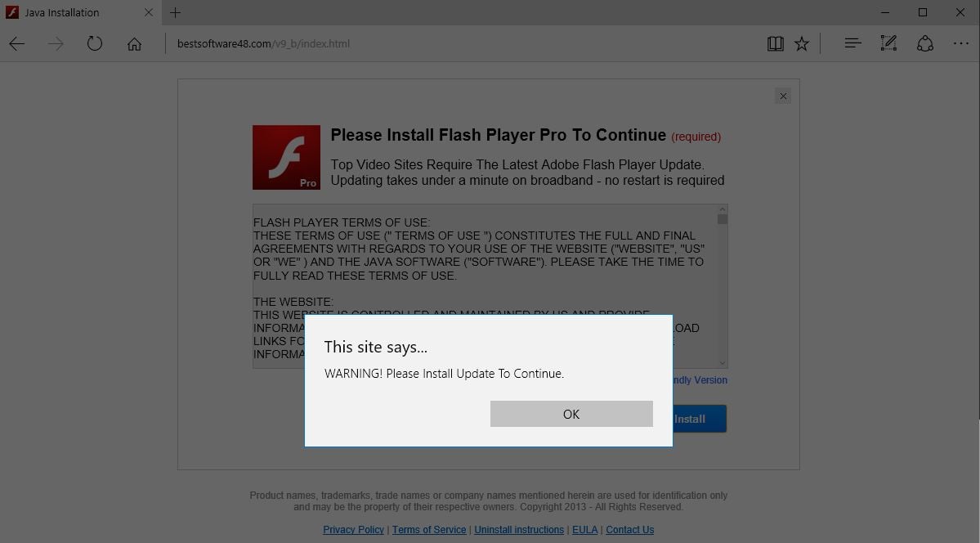Click OK in the site warning dialog
The image size is (980, 543).
571,414
